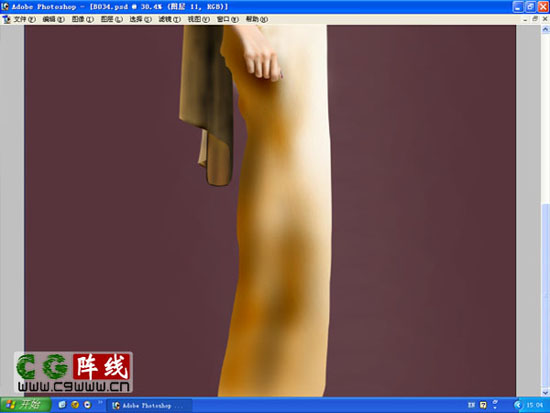The image size is (550, 413).
Task: Open the 图层 (Layer) menu
Action: (112, 19)
